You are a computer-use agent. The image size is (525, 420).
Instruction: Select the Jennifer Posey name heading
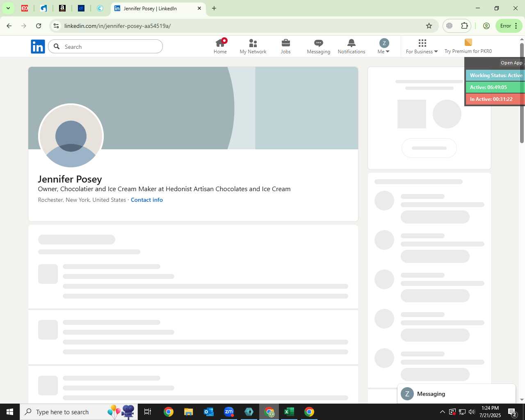[70, 179]
